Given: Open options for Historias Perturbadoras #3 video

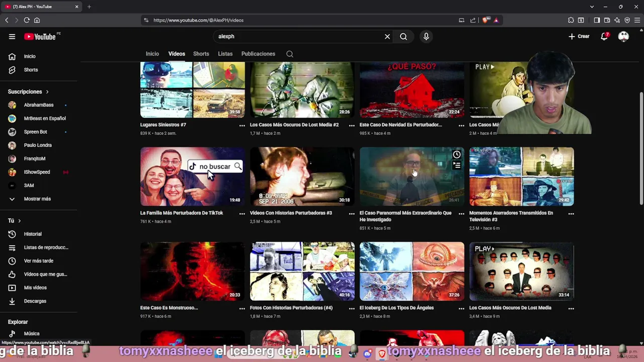Looking at the screenshot, I should pyautogui.click(x=352, y=214).
